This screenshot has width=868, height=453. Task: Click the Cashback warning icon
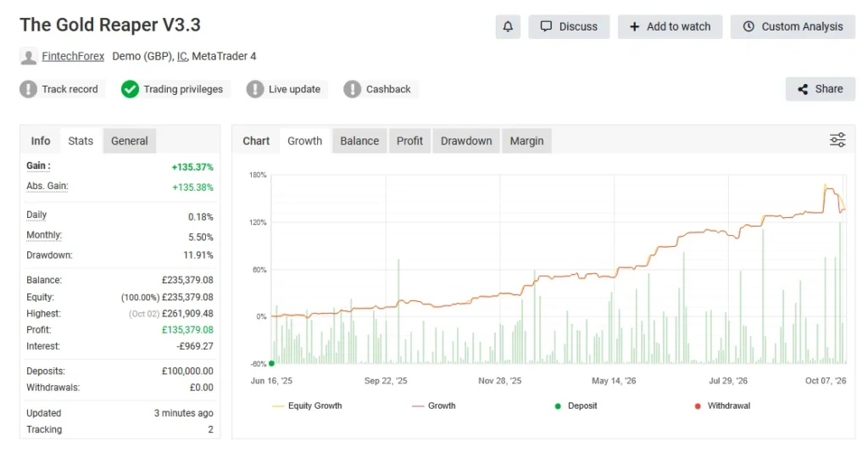[352, 89]
